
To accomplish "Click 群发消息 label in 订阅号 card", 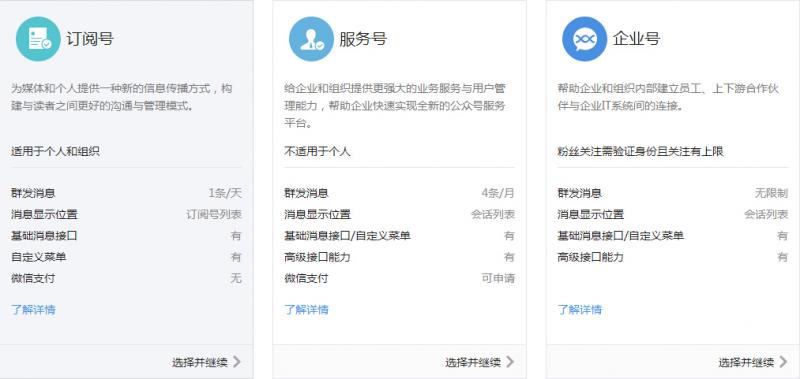I will [33, 193].
